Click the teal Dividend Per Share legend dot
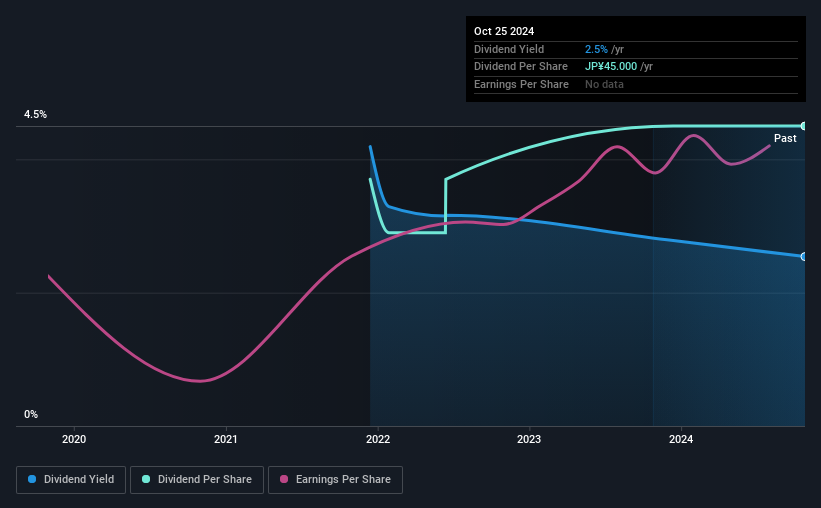 [x=146, y=479]
